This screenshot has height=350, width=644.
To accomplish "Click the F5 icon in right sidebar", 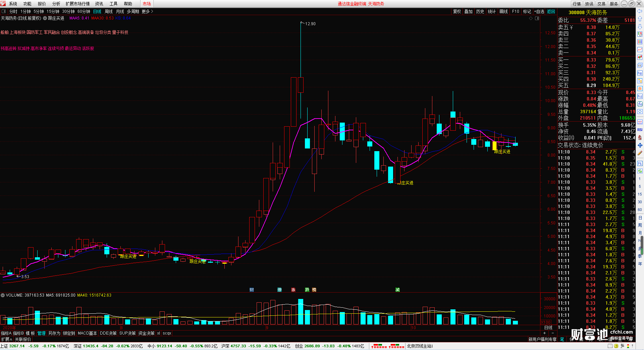I will click(x=640, y=164).
